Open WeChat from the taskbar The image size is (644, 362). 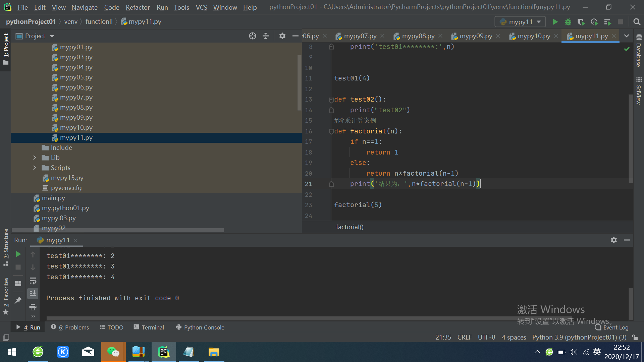click(x=113, y=352)
